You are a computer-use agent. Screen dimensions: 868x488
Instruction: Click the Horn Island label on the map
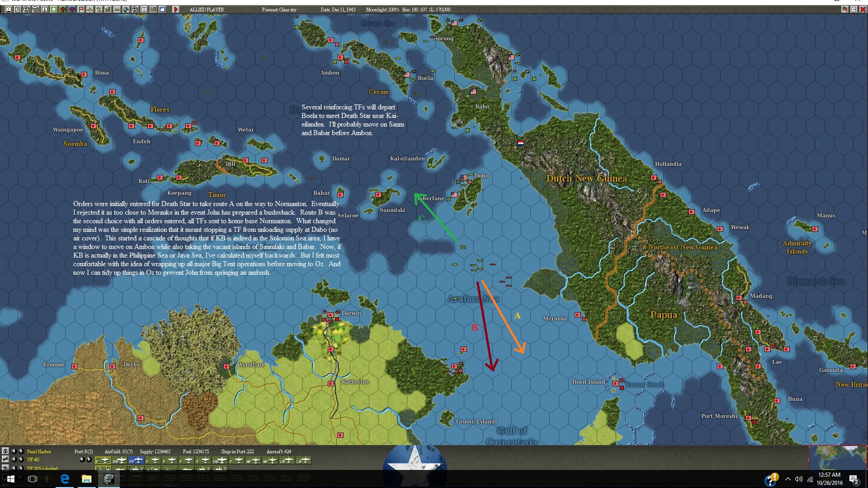[x=589, y=382]
